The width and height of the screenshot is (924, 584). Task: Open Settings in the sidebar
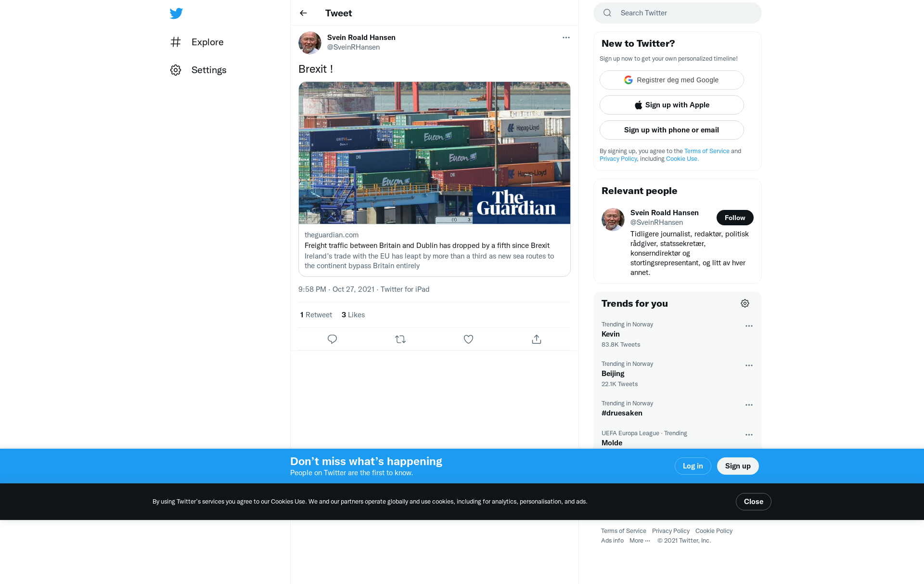coord(198,70)
